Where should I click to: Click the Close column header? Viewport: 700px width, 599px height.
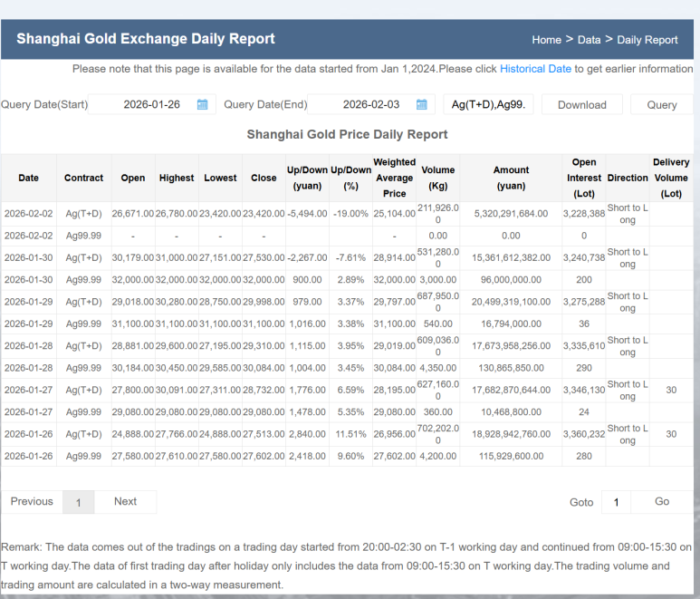264,178
